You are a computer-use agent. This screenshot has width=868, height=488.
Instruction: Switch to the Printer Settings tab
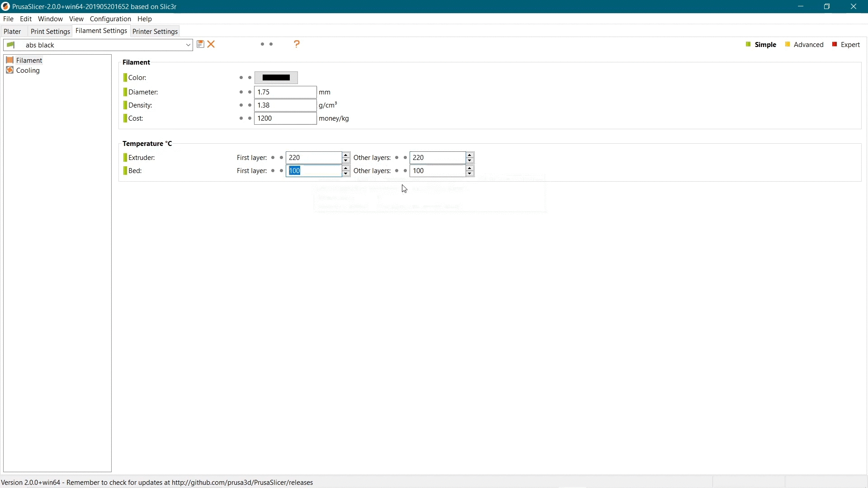point(155,32)
